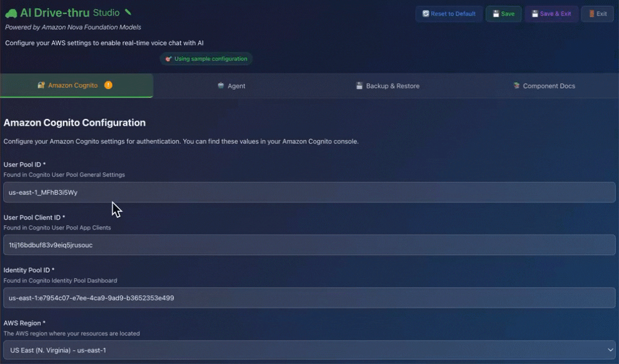619x364 pixels.
Task: Select the Component Docs tab
Action: click(544, 85)
